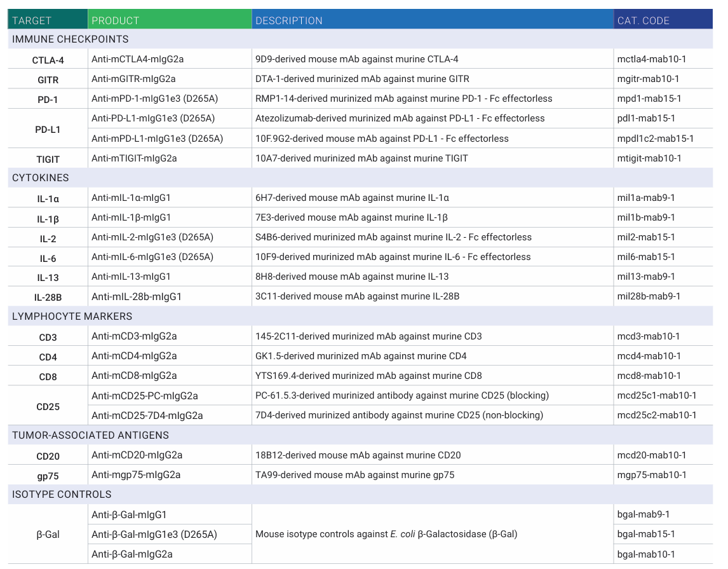Select the CYTOKINES section heading
Screen dimensions: 728x569
(x=41, y=178)
